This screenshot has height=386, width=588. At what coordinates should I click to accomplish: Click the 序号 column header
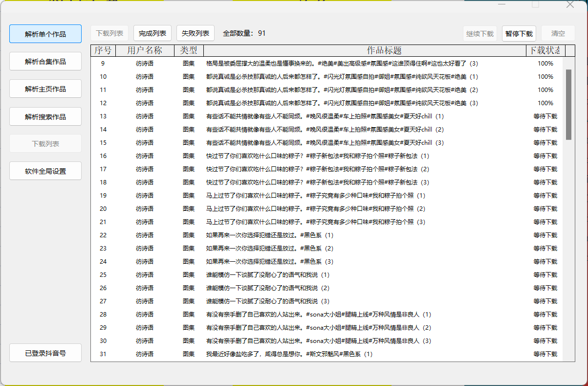click(x=102, y=50)
